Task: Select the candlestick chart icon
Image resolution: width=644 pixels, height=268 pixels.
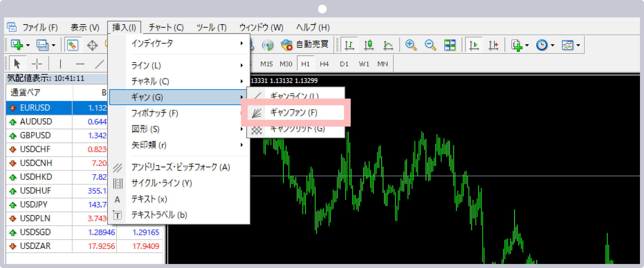Action: [369, 45]
